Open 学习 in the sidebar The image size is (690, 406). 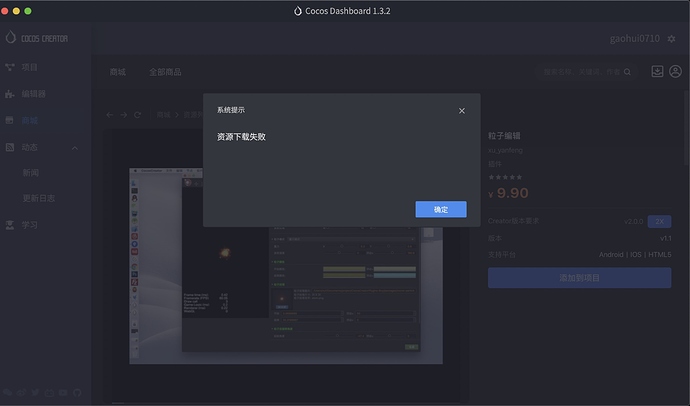tap(29, 225)
